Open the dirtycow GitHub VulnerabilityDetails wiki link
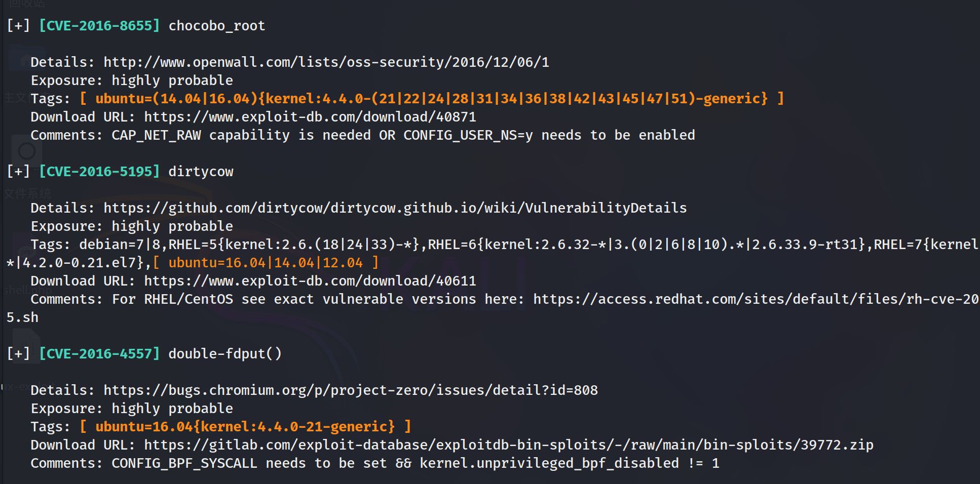Image resolution: width=980 pixels, height=484 pixels. (395, 208)
